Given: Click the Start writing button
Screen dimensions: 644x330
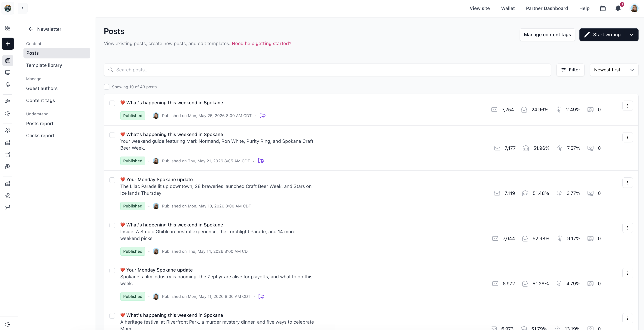Looking at the screenshot, I should tap(602, 35).
